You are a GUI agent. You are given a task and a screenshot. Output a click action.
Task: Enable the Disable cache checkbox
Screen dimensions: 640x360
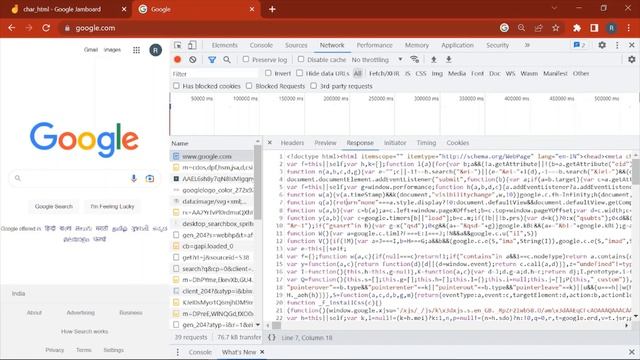[301, 60]
